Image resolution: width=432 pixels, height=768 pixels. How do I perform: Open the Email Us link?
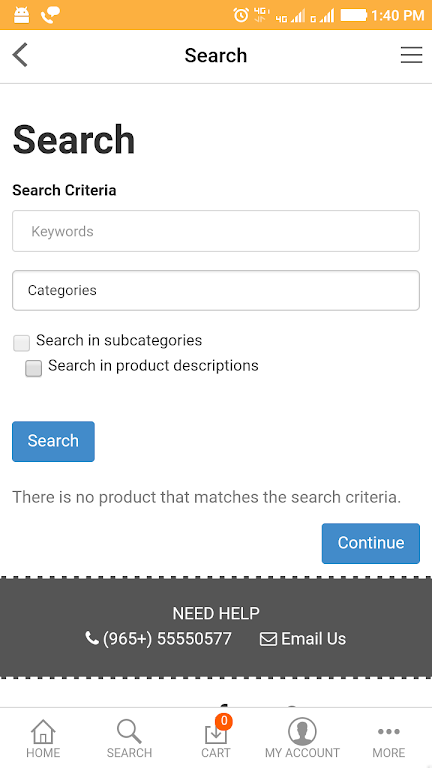tap(313, 639)
